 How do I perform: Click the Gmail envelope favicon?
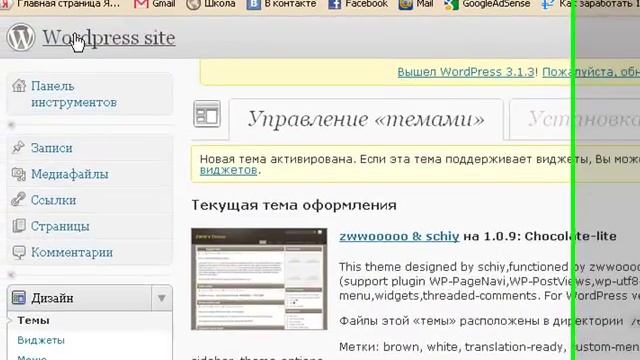[141, 4]
